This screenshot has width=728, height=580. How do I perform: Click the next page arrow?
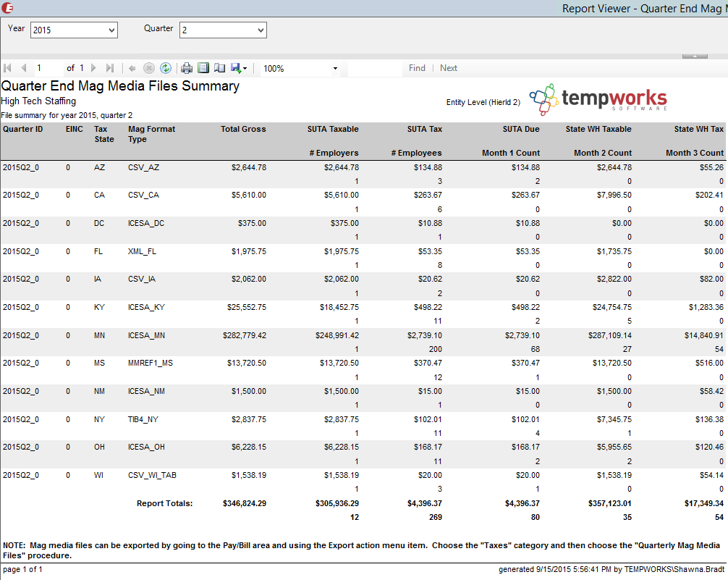click(94, 68)
